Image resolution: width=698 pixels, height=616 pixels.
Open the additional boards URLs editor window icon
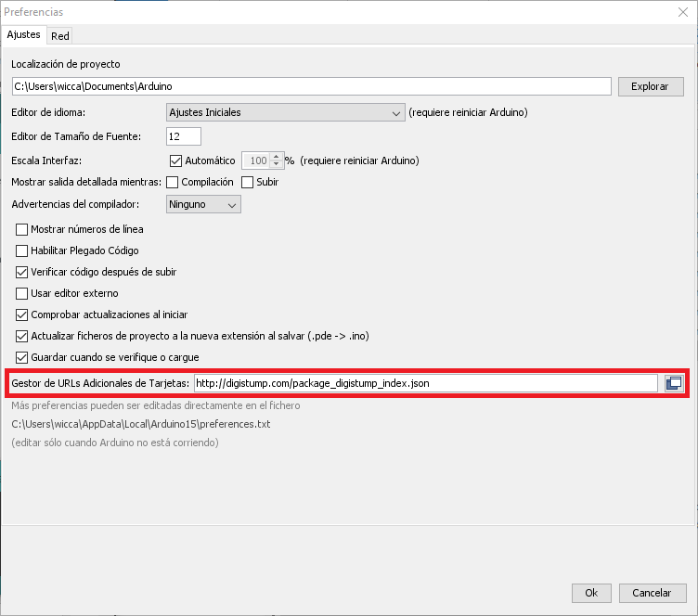(x=674, y=382)
